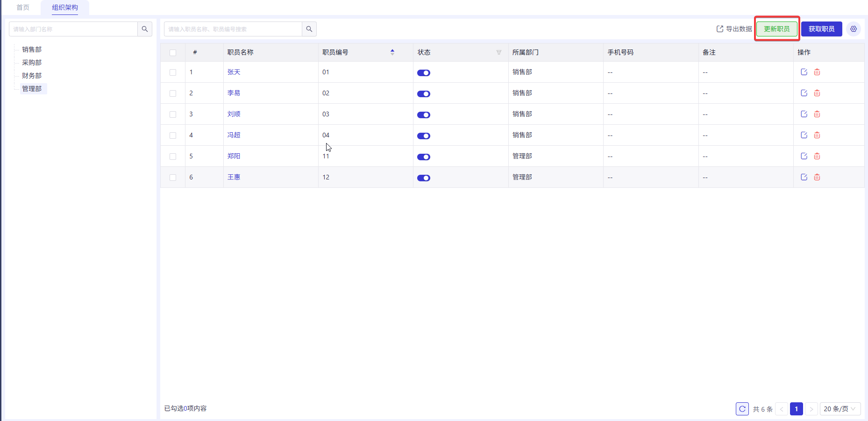
Task: Check the select-all header checkbox
Action: [x=173, y=53]
